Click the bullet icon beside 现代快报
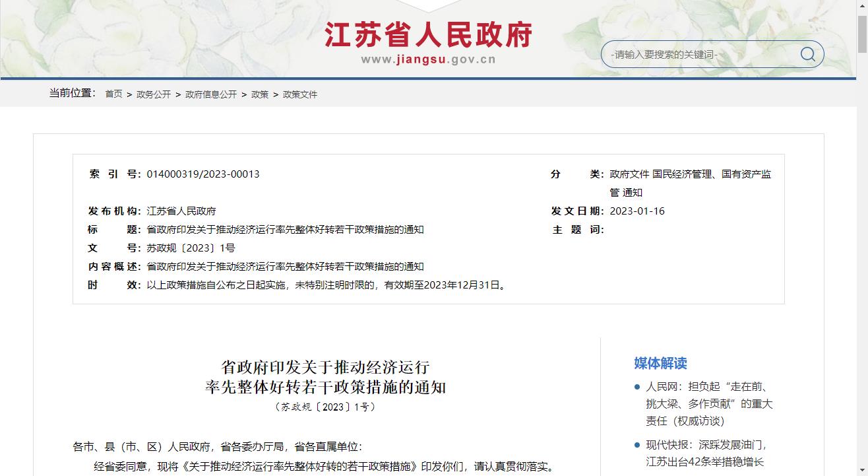Screen dimensions: 868x476 click(637, 446)
